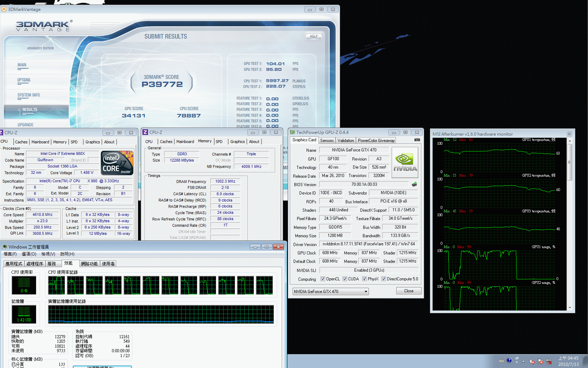Switch to 處理程序 tab in Task Manager
The width and height of the screenshot is (588, 368).
(35, 264)
